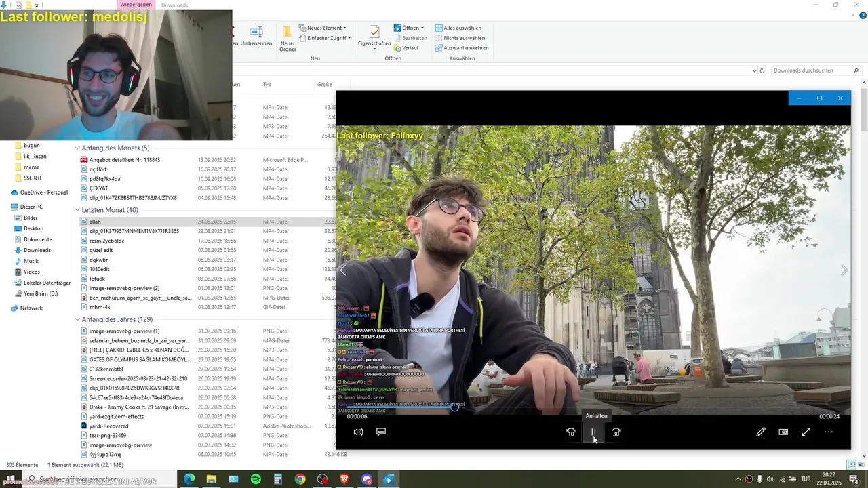
Task: Launch Spotify from the taskbar
Action: pos(256,479)
